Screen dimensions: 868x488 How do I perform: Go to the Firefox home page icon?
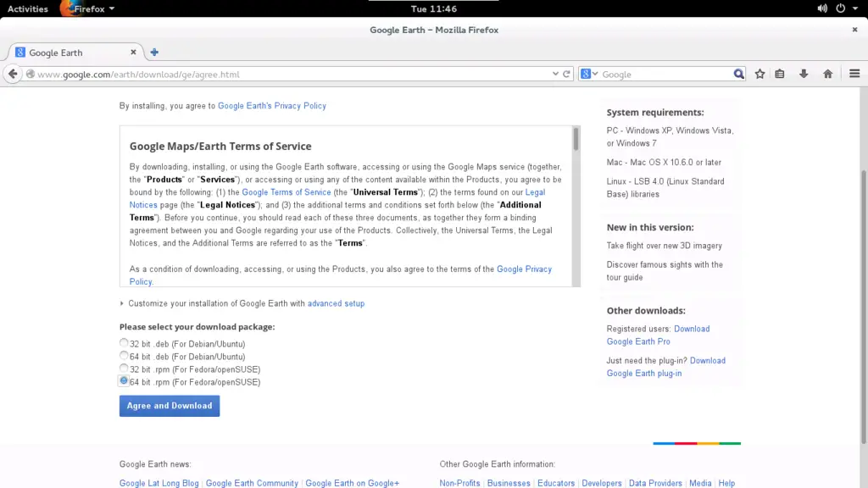828,74
